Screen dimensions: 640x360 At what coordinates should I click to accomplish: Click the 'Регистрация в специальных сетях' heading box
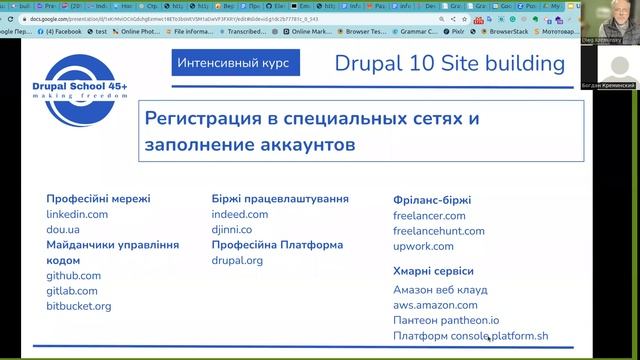(361, 131)
